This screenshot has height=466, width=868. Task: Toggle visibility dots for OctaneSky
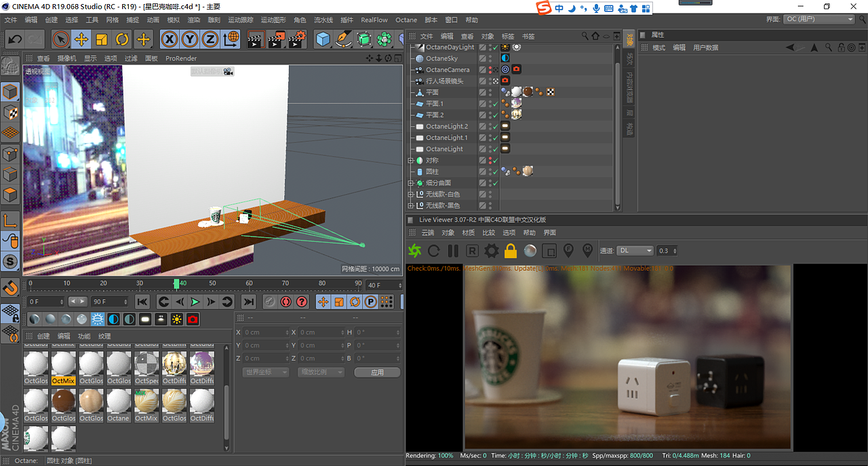(490, 58)
